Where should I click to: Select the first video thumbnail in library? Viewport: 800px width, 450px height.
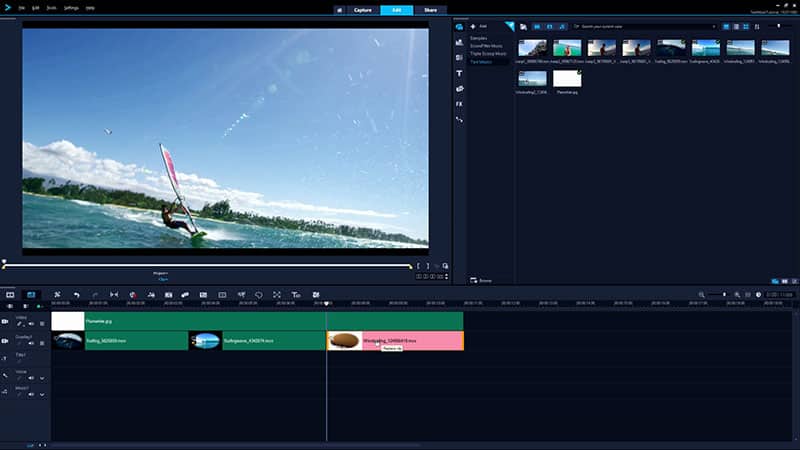(532, 48)
